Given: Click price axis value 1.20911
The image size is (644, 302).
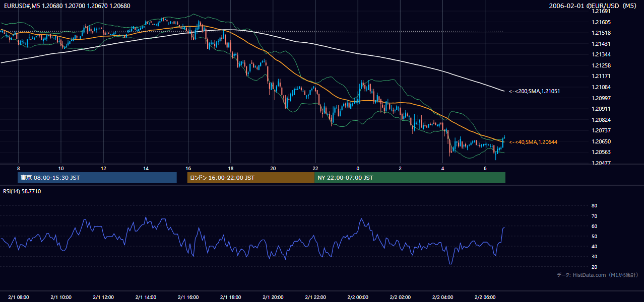Looking at the screenshot, I should click(601, 109).
